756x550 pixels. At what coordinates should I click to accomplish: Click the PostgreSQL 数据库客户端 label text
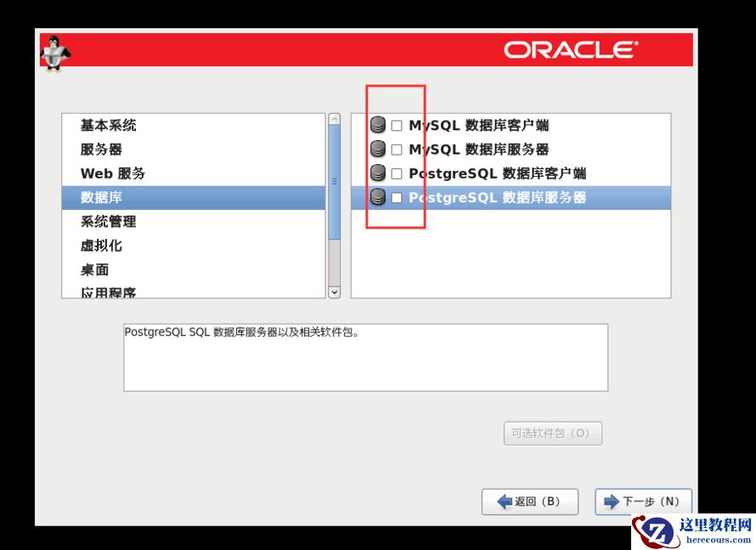[498, 173]
